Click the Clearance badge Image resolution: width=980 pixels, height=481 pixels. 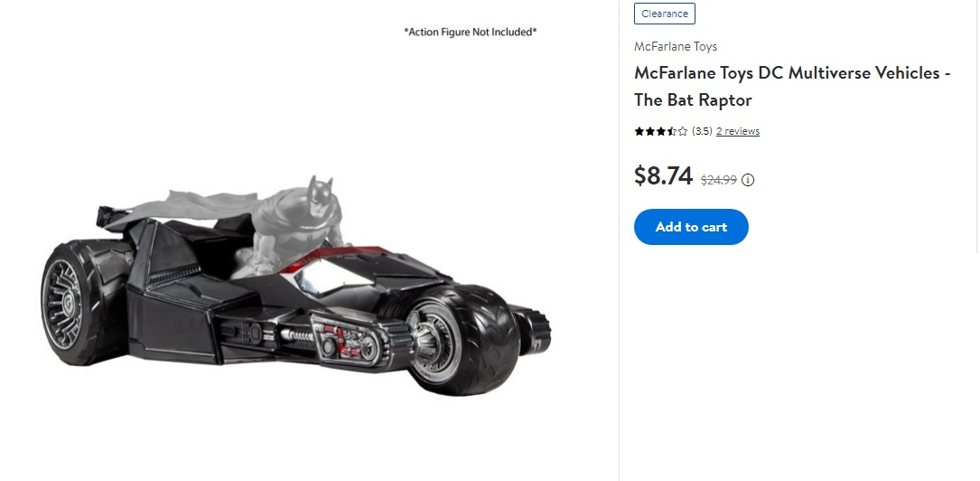point(665,14)
